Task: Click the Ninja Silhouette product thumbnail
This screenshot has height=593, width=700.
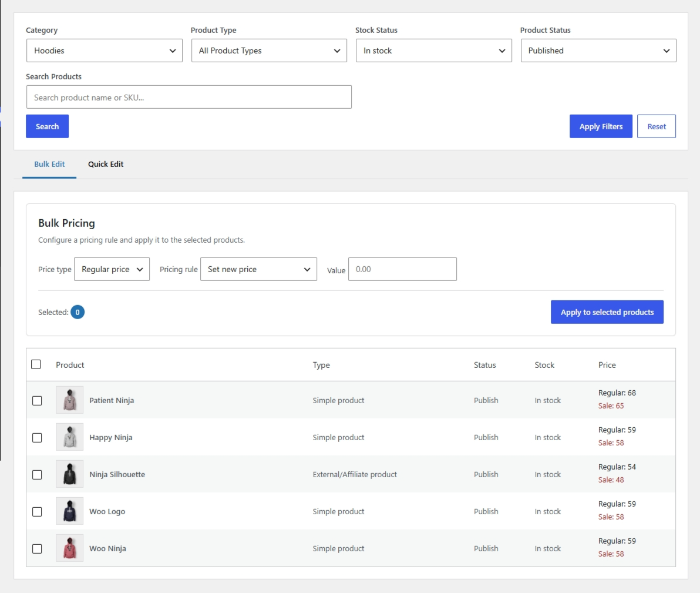Action: [x=70, y=474]
